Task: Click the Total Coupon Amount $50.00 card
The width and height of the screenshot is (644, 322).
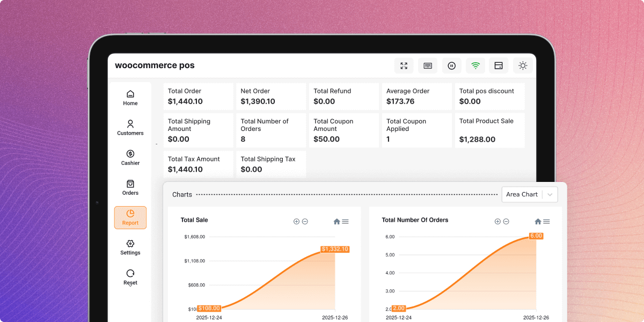Action: point(344,130)
